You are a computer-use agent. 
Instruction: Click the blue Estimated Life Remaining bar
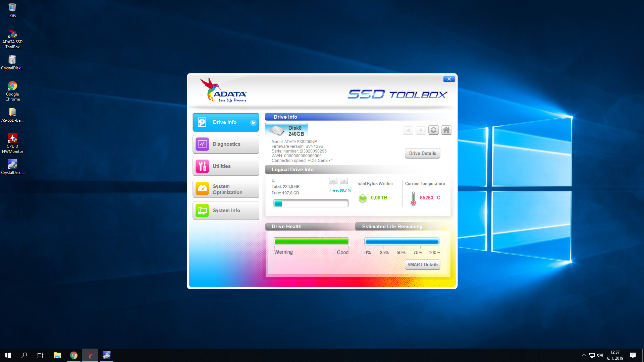click(x=402, y=242)
